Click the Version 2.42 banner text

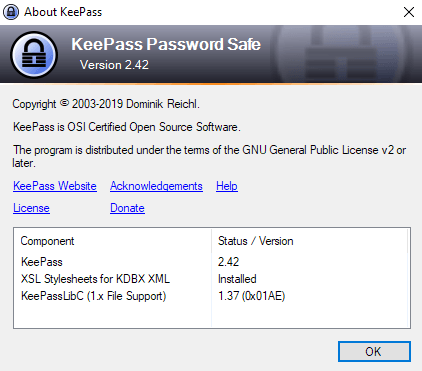click(x=114, y=65)
